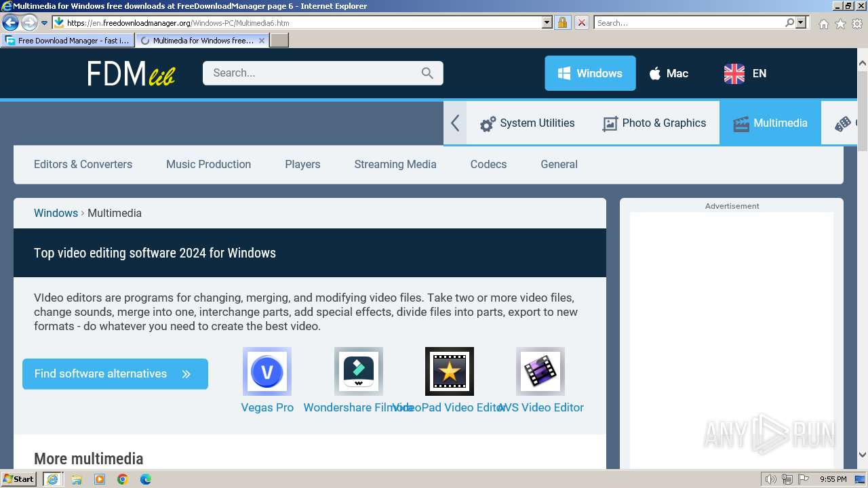
Task: Click the FDMlib site logo
Action: (131, 73)
